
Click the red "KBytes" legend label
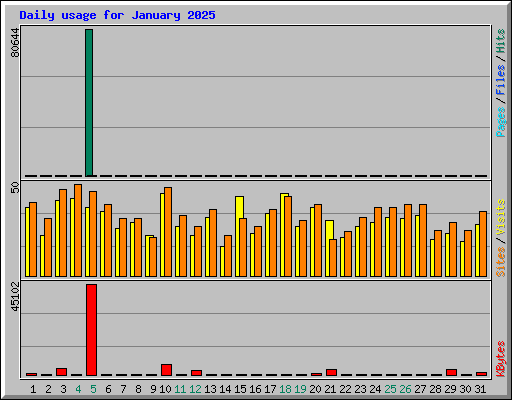point(501,359)
